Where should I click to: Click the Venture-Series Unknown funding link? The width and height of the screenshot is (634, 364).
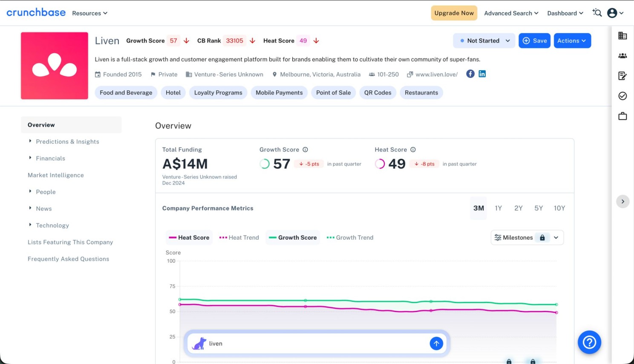(229, 75)
